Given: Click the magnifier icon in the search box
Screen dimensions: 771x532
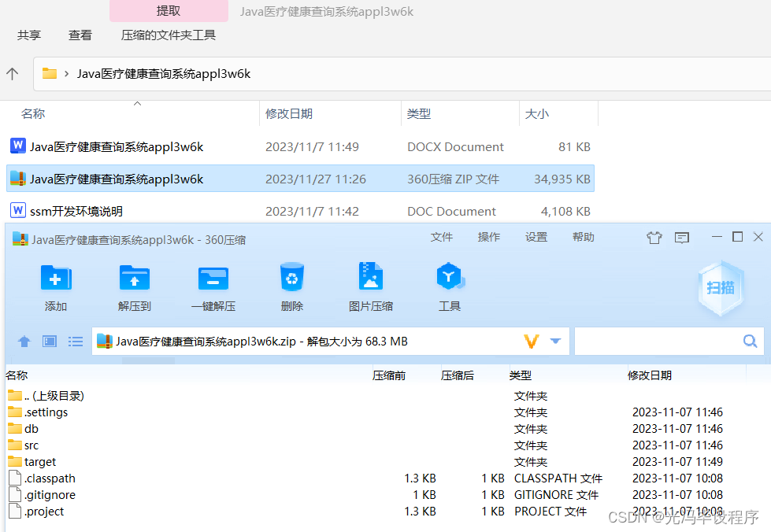Looking at the screenshot, I should [749, 341].
